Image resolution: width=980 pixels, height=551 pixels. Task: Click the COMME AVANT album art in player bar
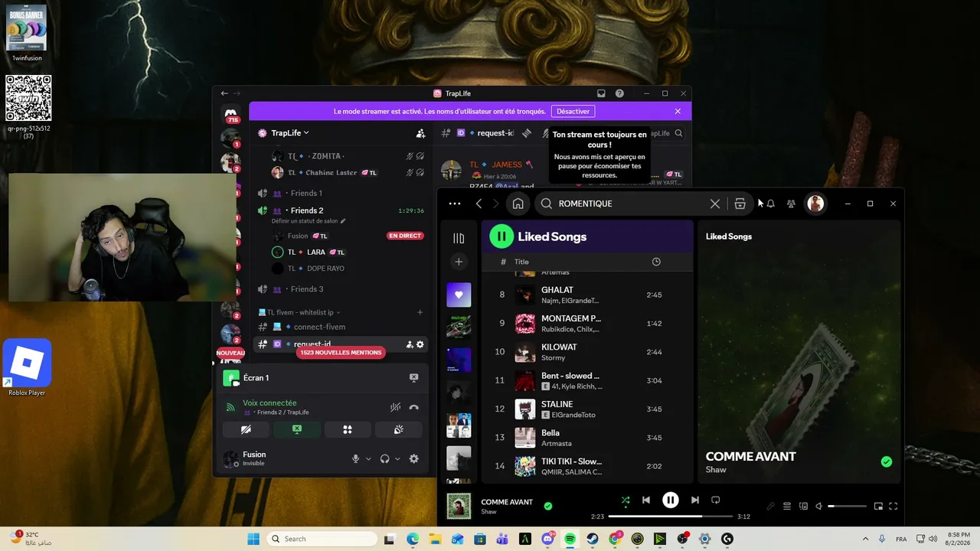tap(459, 506)
